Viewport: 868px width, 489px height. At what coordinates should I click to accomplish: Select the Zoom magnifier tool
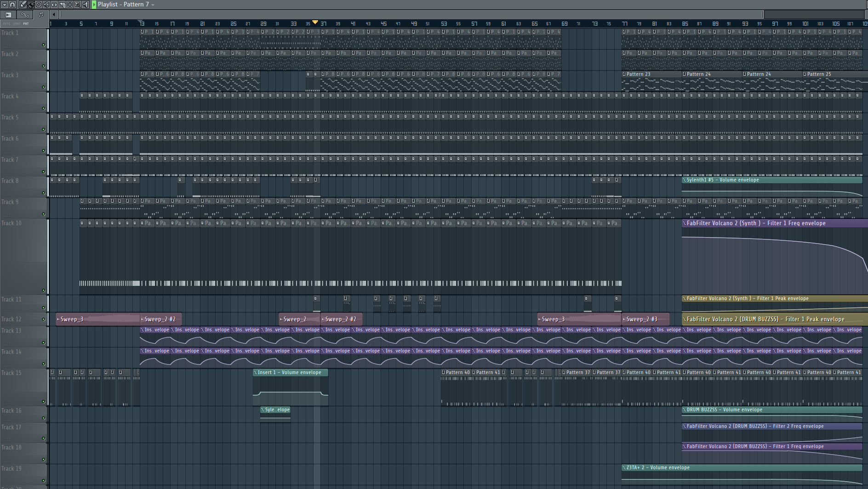[x=78, y=5]
